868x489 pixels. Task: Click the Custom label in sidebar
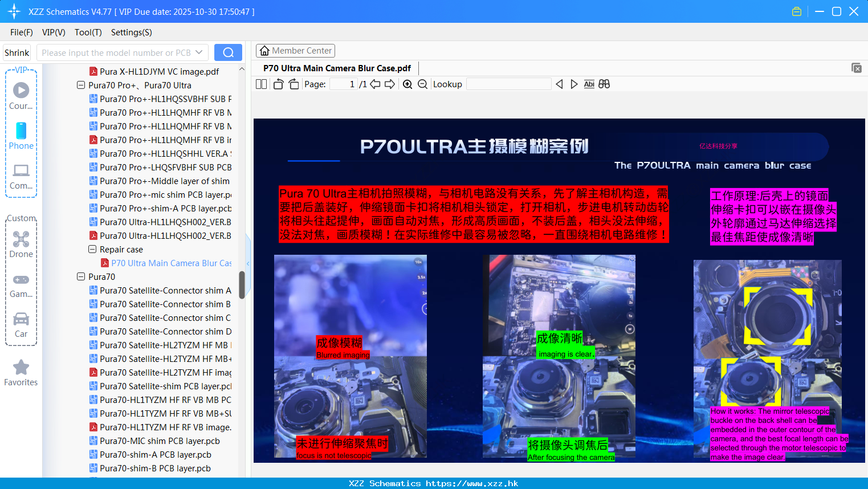pos(21,218)
